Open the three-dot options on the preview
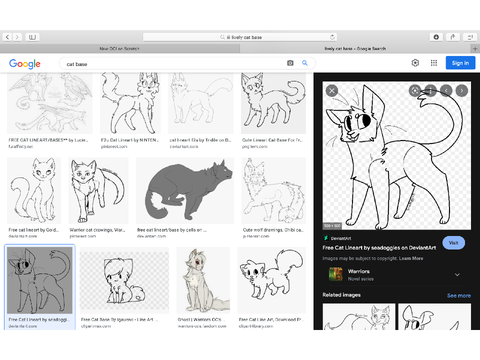Viewport: 480px width, 360px height. click(x=430, y=90)
